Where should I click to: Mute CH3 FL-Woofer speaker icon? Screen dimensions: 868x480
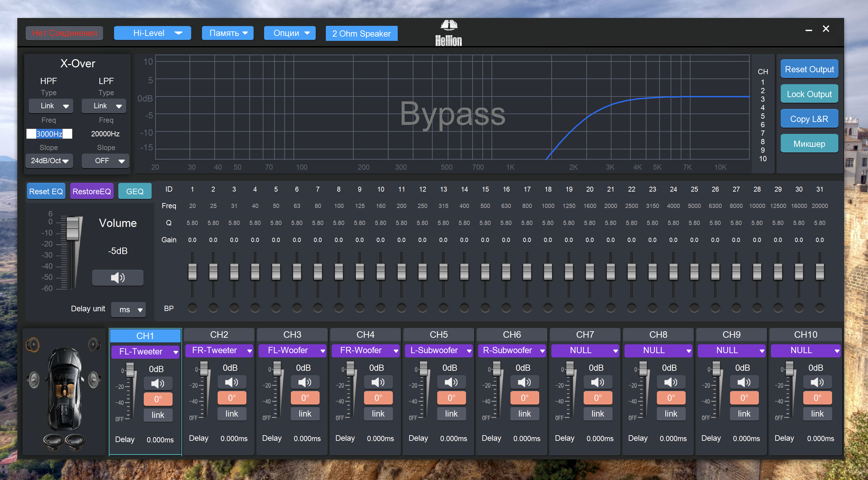point(305,382)
